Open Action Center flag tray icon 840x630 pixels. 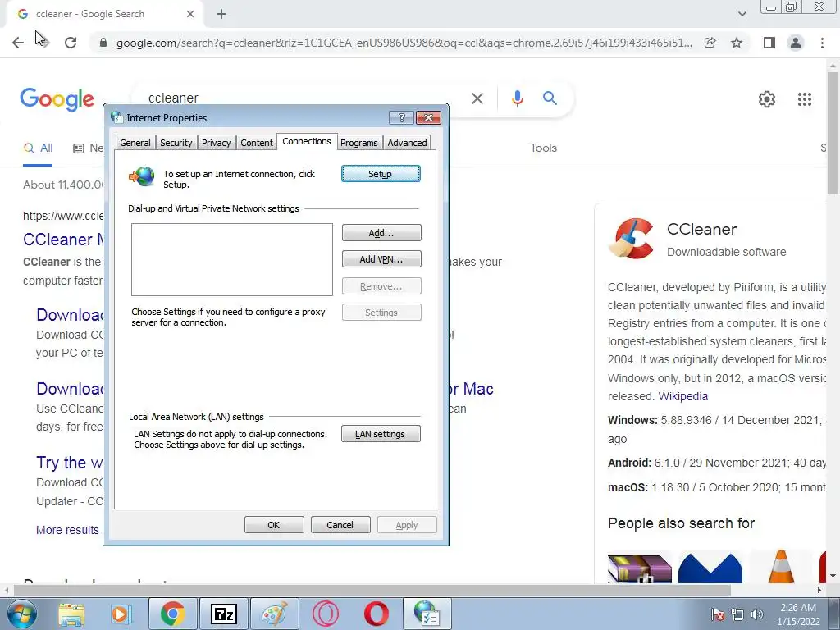tap(718, 614)
